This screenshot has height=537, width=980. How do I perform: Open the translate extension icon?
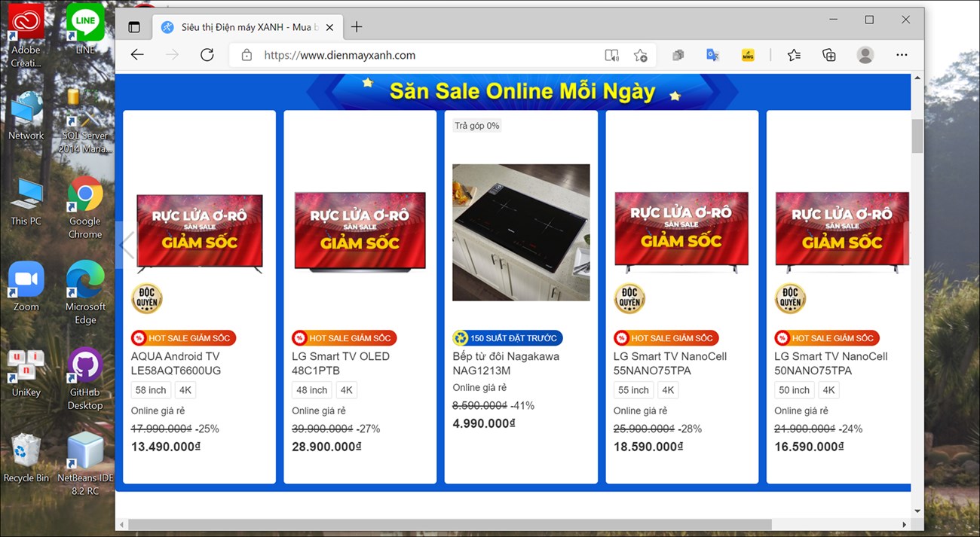pyautogui.click(x=712, y=55)
